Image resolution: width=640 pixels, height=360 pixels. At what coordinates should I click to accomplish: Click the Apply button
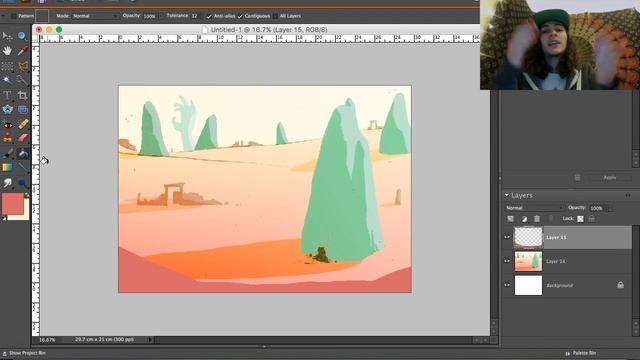[x=610, y=178]
